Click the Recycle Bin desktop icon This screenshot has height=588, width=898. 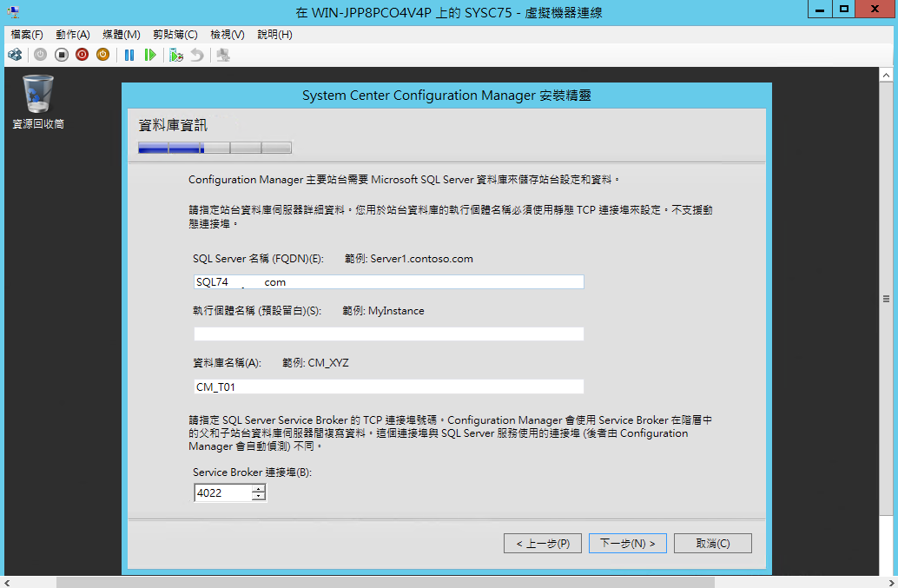tap(38, 94)
